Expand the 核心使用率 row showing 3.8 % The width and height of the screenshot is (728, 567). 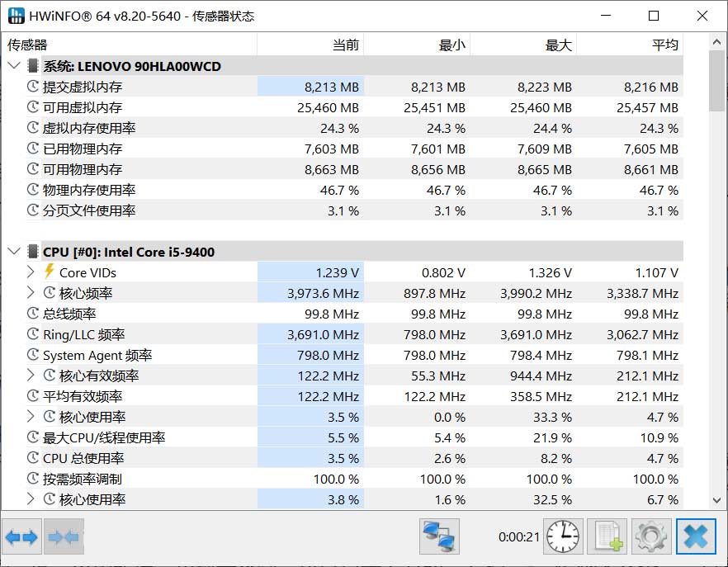(31, 499)
